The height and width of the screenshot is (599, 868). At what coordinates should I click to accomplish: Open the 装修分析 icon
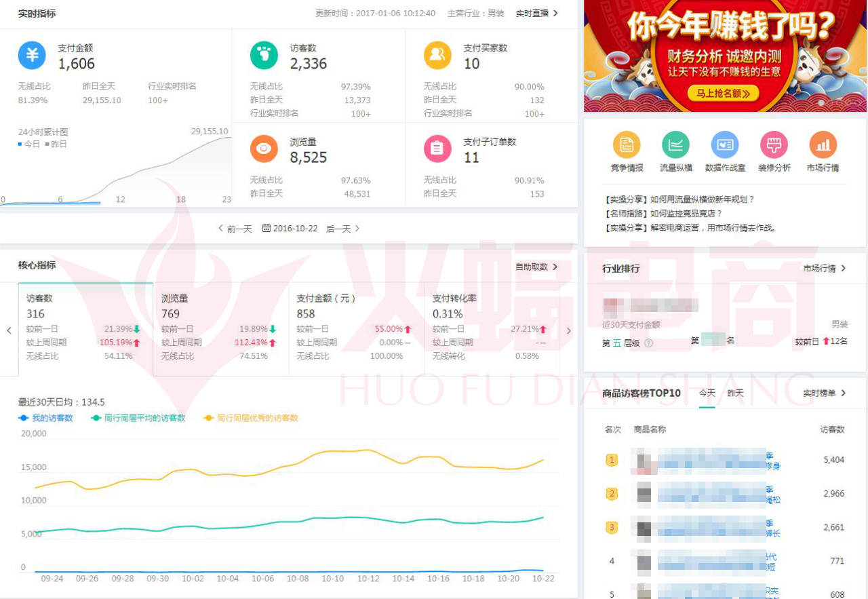(774, 145)
